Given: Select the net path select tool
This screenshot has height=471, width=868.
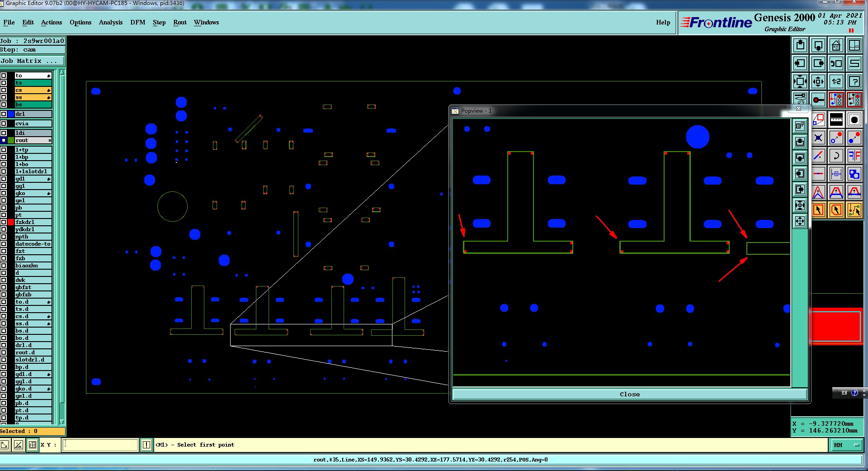Looking at the screenshot, I should (854, 210).
